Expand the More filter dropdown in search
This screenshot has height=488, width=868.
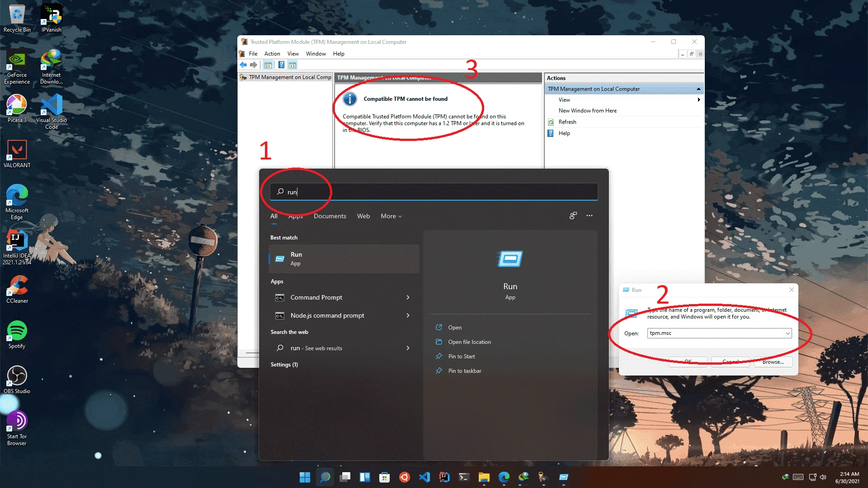392,216
